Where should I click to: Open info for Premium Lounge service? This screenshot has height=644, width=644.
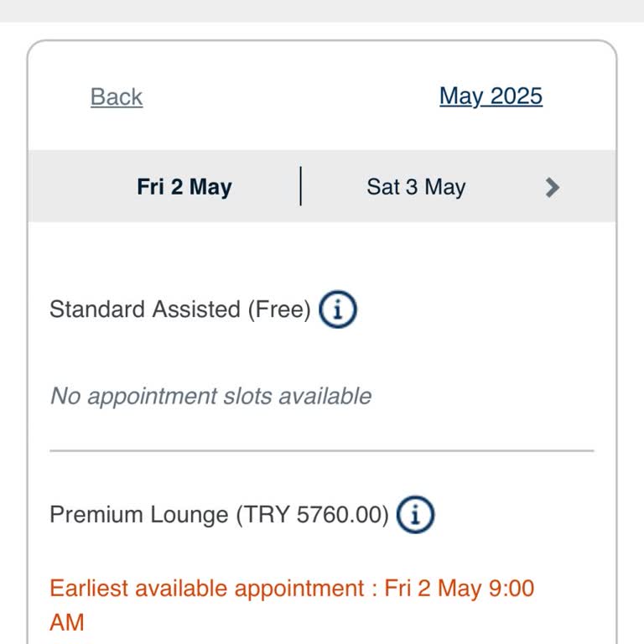(415, 514)
